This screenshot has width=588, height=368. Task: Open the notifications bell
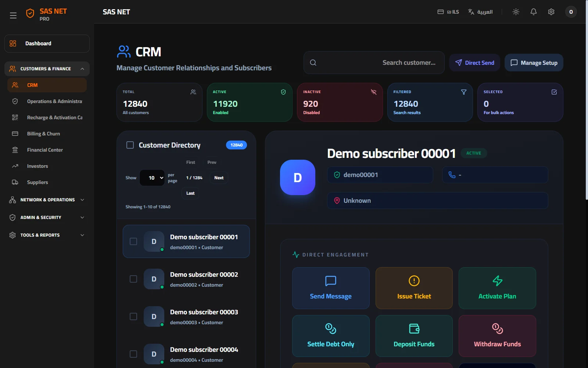[x=534, y=12]
